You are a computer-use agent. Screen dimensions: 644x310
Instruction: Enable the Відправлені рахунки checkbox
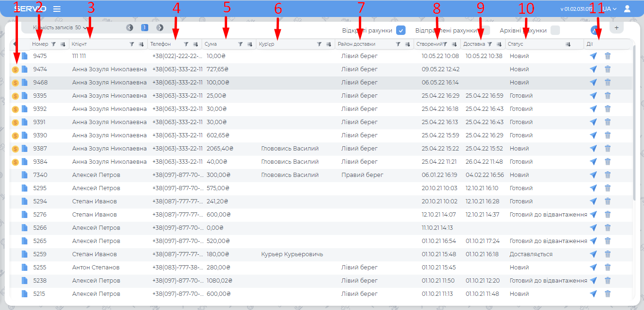click(485, 30)
